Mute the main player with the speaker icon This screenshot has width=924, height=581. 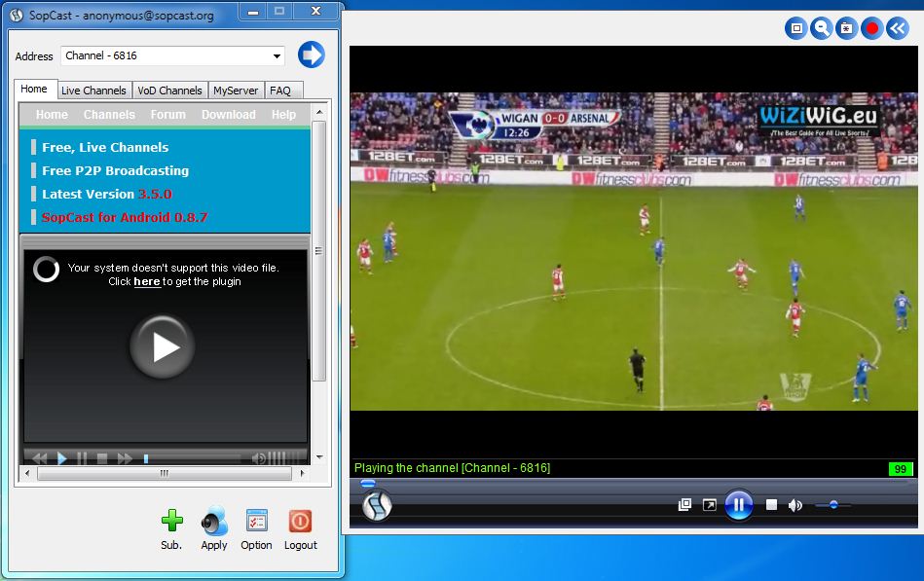coord(795,505)
